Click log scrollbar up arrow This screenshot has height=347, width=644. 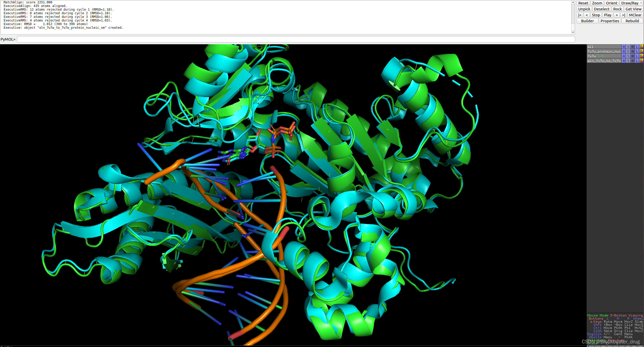click(573, 2)
